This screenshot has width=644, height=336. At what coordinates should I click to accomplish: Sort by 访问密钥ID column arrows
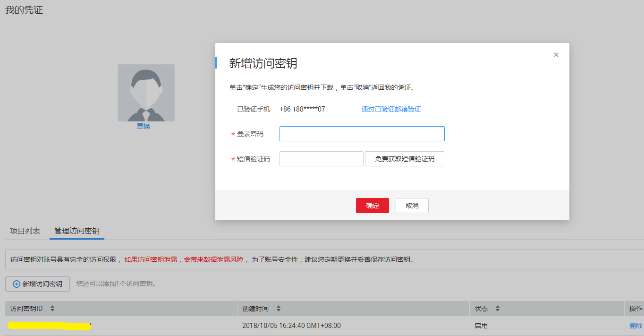(52, 309)
